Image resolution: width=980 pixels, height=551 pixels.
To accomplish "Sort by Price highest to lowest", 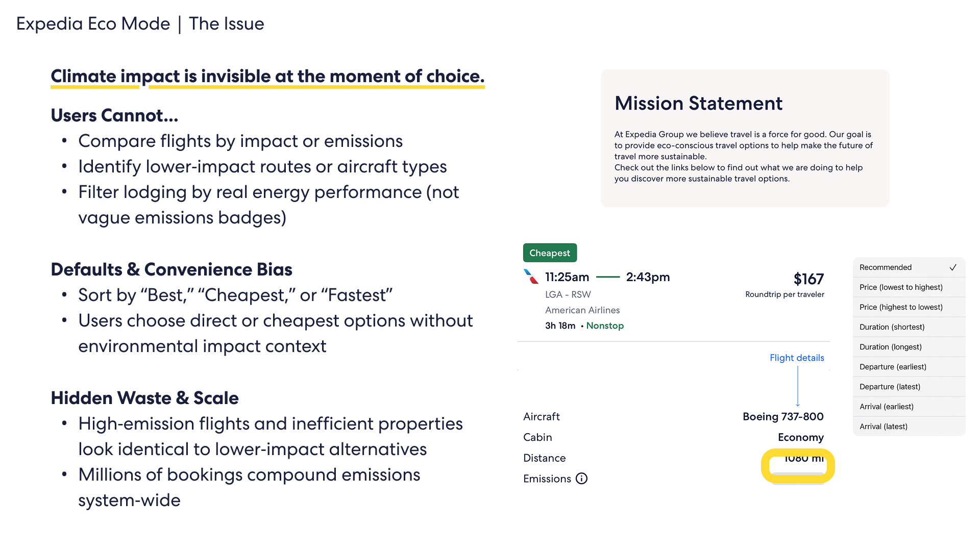I will pos(901,307).
